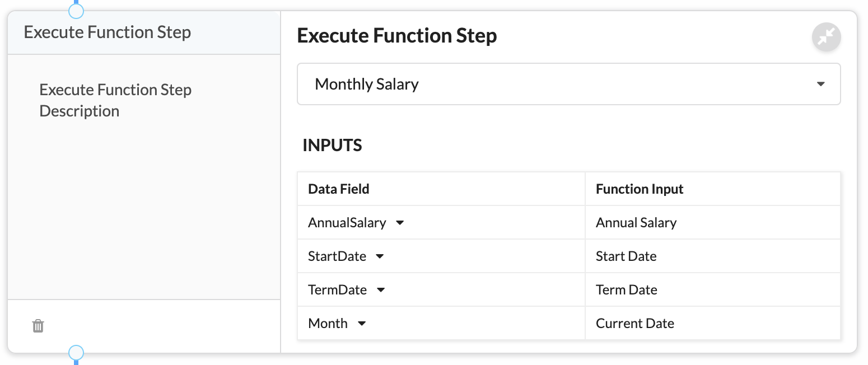Click the trash delete step icon

[38, 326]
